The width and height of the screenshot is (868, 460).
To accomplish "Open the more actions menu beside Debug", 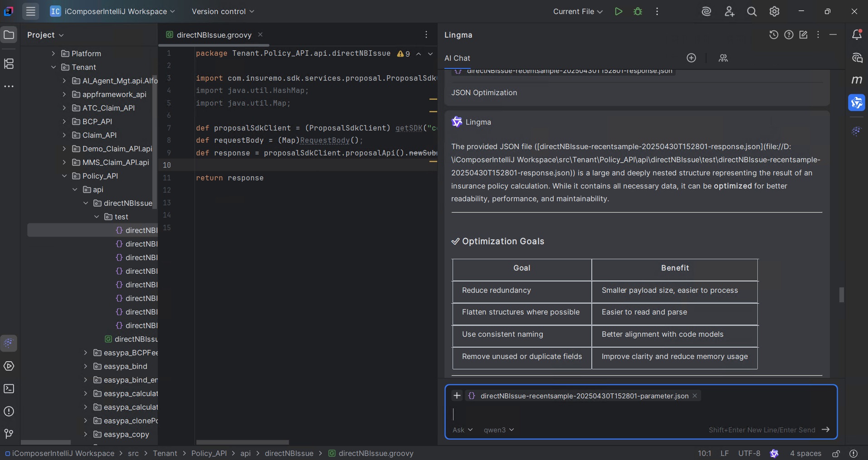I will pos(657,11).
